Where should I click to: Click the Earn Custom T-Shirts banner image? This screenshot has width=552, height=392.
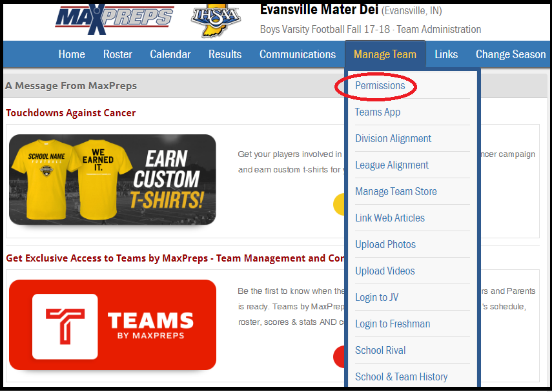[x=112, y=179]
